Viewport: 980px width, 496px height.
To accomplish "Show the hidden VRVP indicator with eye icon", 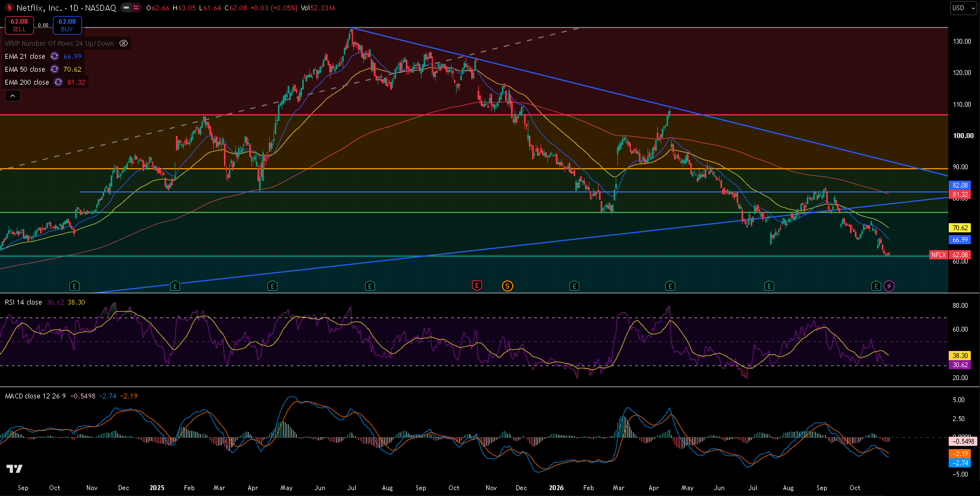I will pyautogui.click(x=124, y=43).
